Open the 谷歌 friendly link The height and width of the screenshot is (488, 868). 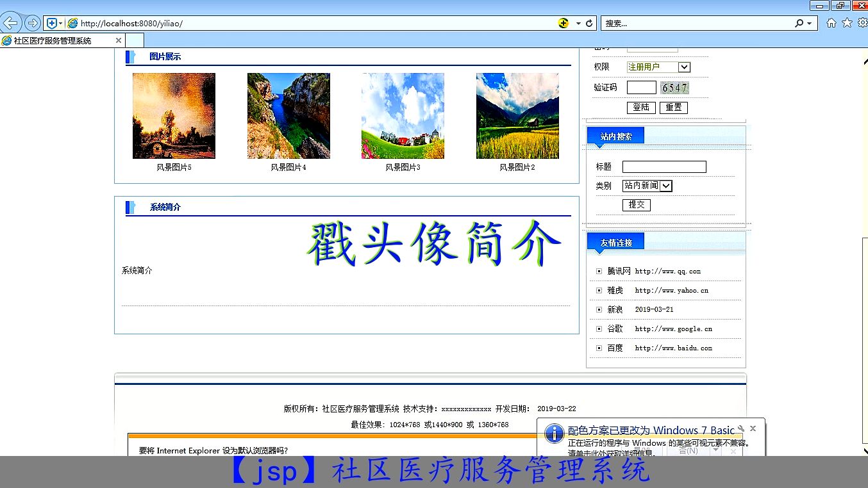coord(615,329)
